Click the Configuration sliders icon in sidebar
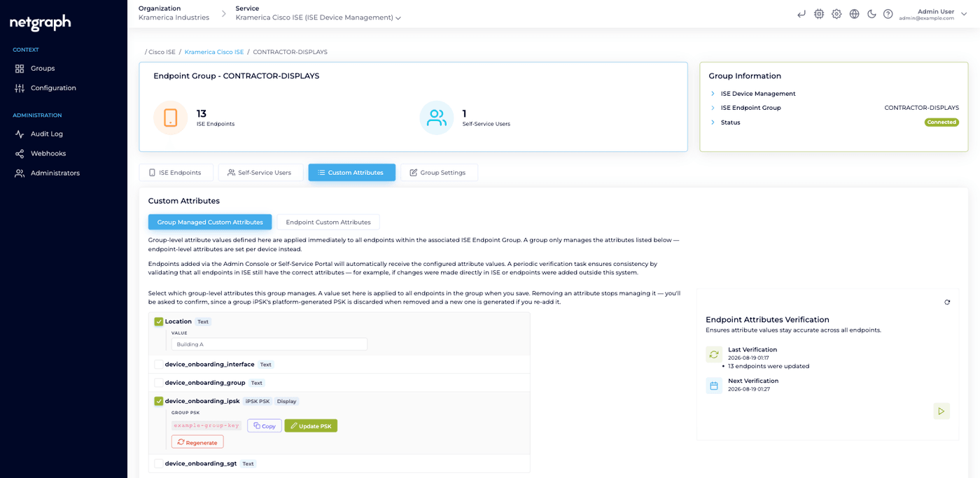This screenshot has width=980, height=478. 20,88
